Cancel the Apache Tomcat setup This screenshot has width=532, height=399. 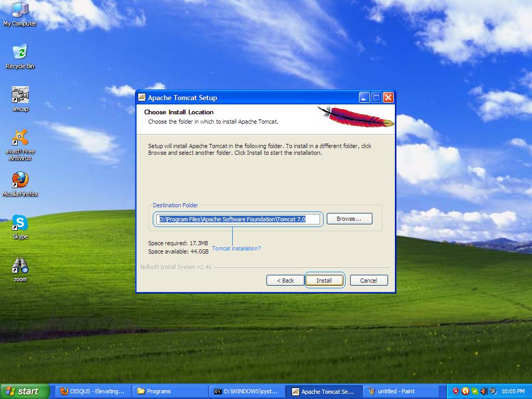pos(368,280)
